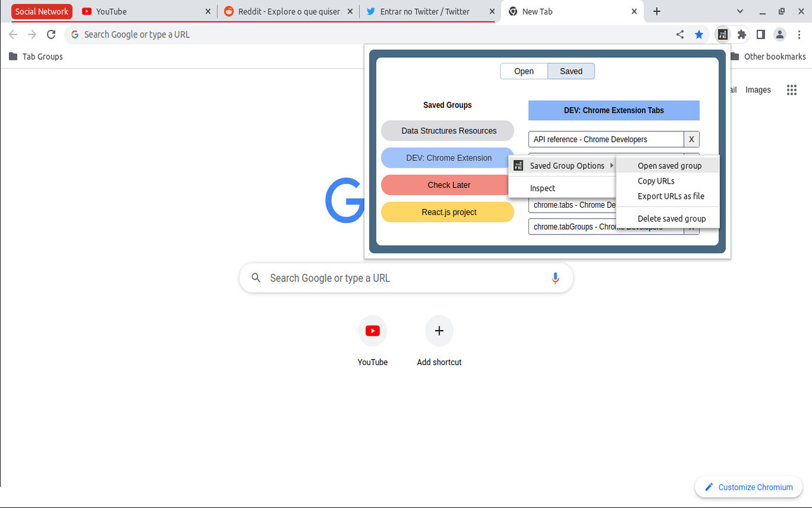
Task: Switch to the YouTube tab
Action: click(x=145, y=11)
